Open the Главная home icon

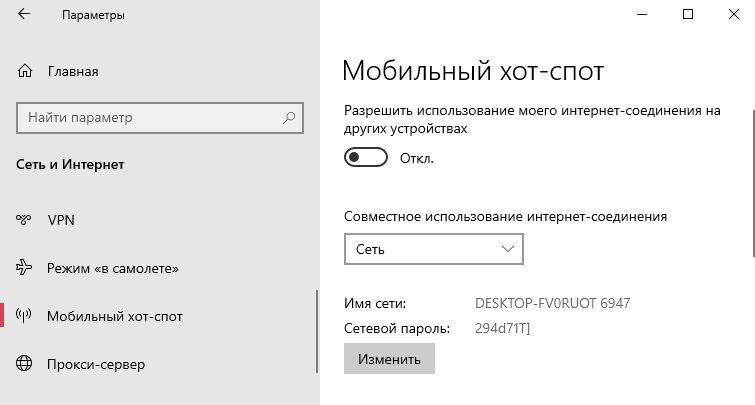(25, 71)
